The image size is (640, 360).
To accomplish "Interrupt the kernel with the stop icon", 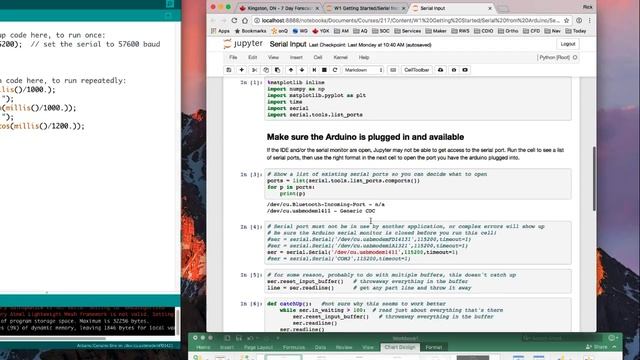I will click(x=324, y=70).
